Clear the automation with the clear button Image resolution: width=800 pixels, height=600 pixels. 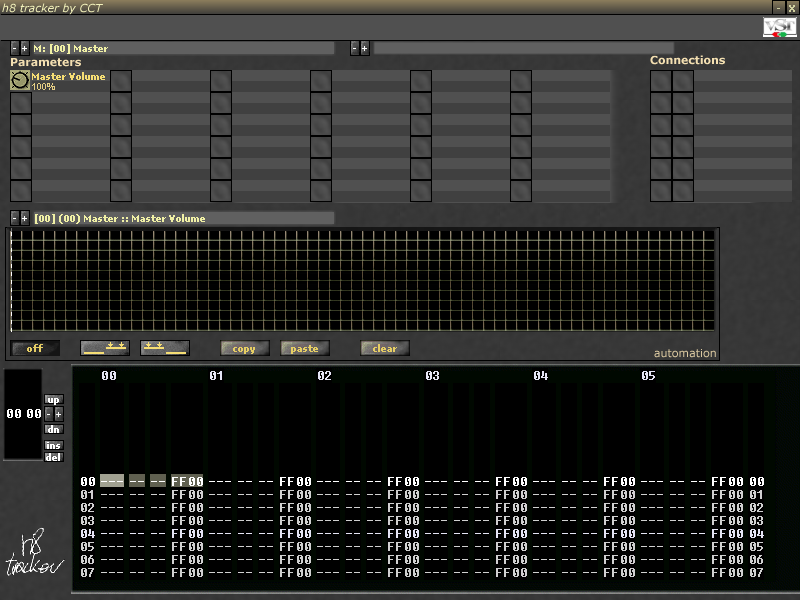pyautogui.click(x=385, y=348)
